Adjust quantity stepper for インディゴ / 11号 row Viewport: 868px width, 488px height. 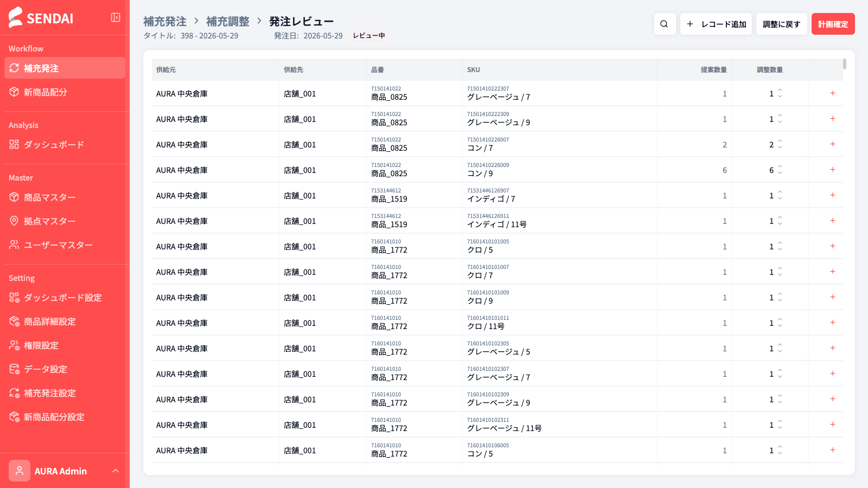click(x=780, y=221)
